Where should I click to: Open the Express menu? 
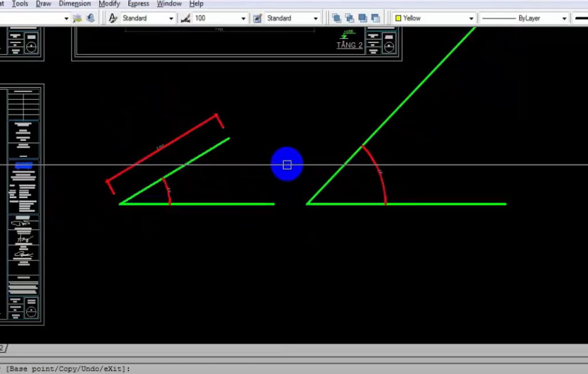138,4
